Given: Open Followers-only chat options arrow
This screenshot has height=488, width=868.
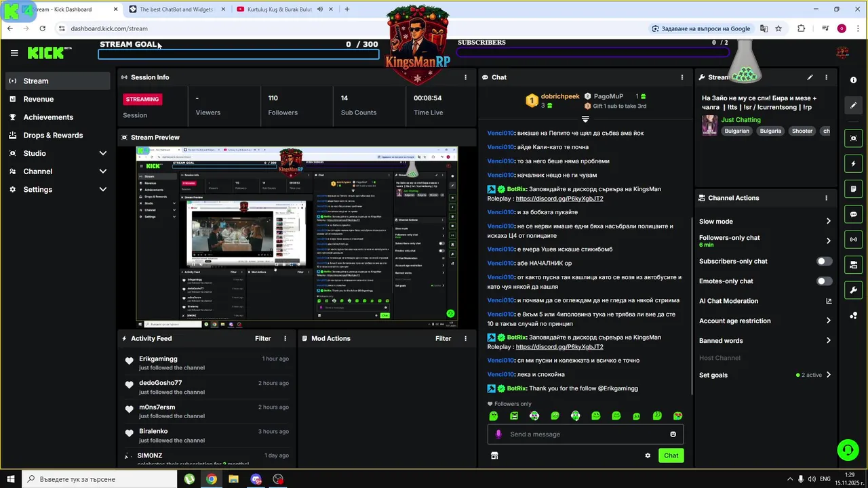Looking at the screenshot, I should pyautogui.click(x=828, y=241).
